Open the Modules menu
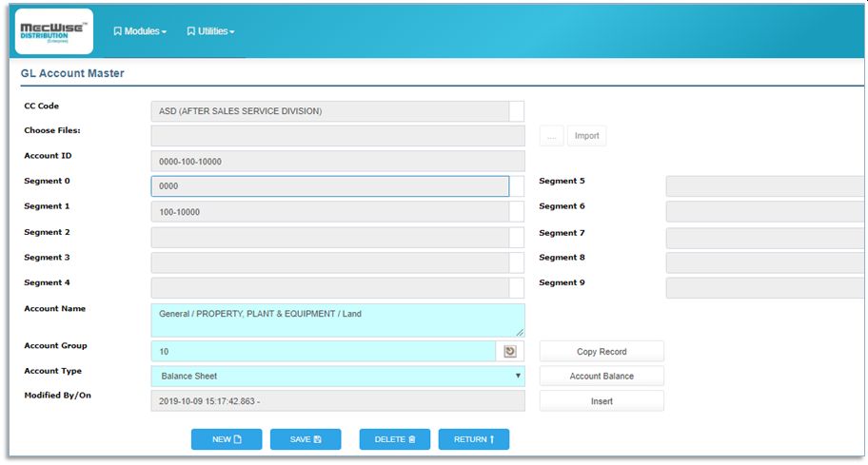 [x=140, y=31]
